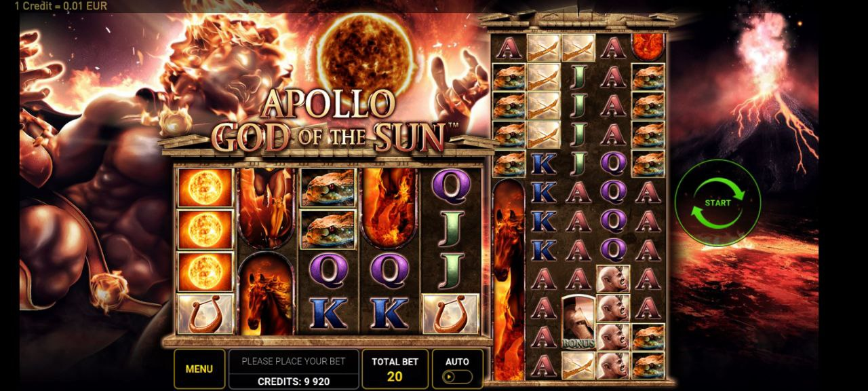This screenshot has height=391, width=868.
Task: Click the BONUS helmet symbol
Action: point(578,322)
